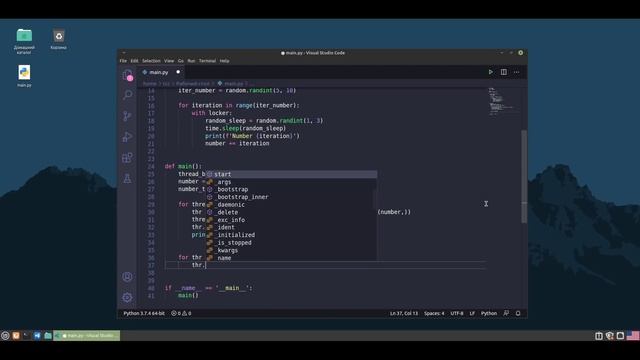This screenshot has width=640, height=360.
Task: Select the home folder desktop icon
Action: [24, 41]
